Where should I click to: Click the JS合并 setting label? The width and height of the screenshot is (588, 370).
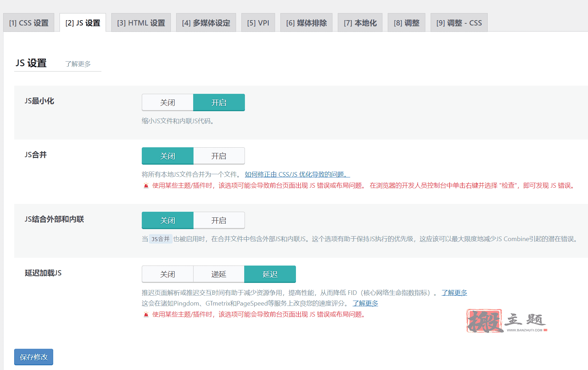tap(36, 155)
